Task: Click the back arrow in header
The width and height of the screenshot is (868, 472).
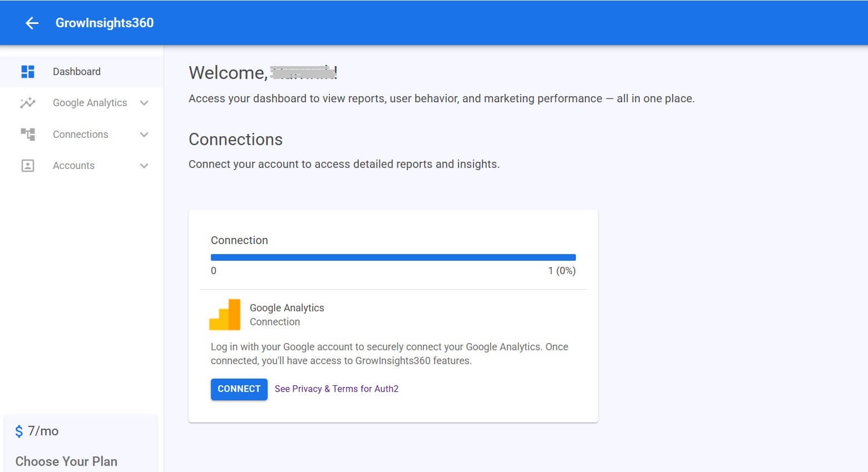Action: click(x=32, y=23)
